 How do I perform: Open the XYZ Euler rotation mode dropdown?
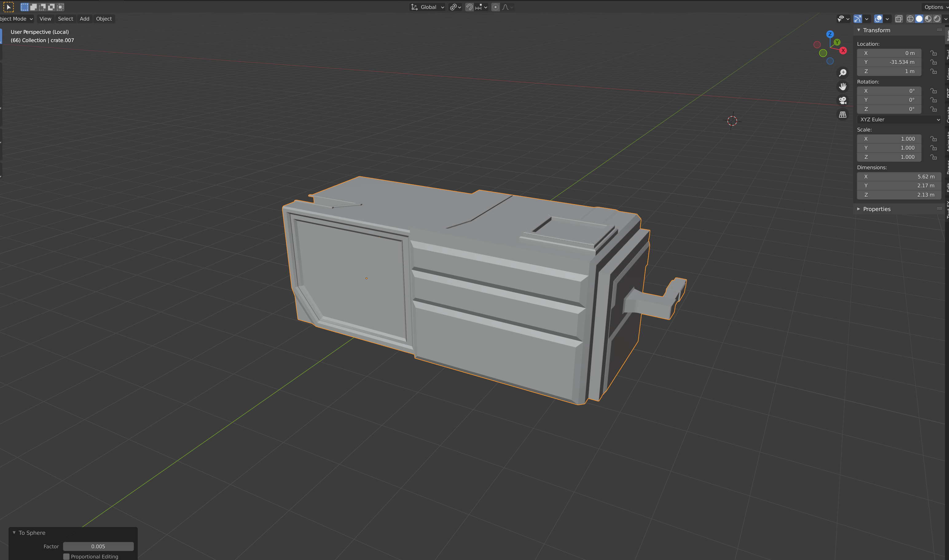click(x=899, y=119)
